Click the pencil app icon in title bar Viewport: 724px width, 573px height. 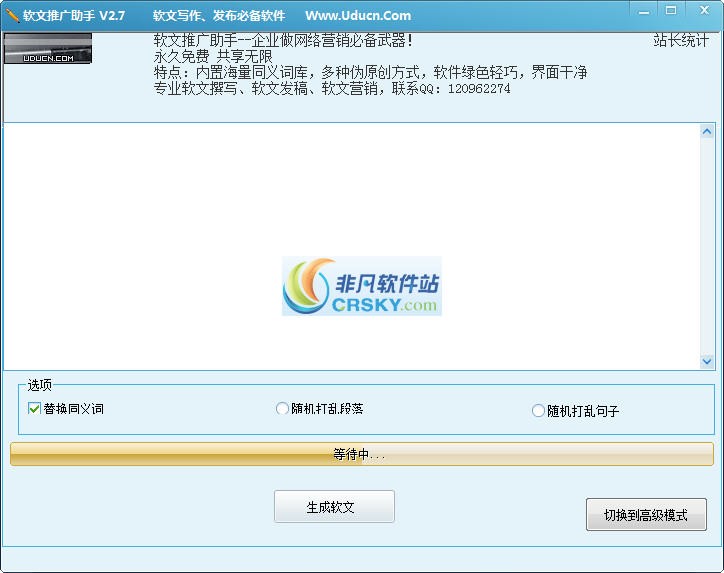[x=12, y=15]
